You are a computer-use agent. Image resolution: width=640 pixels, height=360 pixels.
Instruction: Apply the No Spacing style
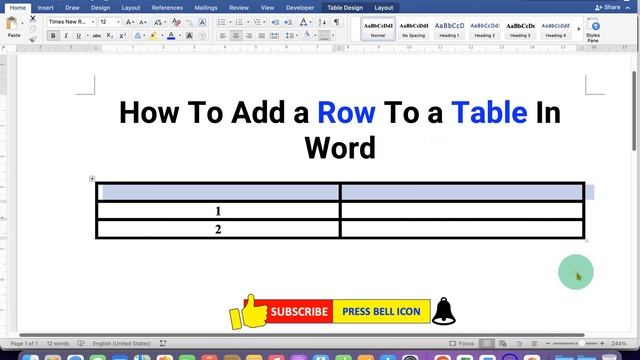click(x=413, y=29)
